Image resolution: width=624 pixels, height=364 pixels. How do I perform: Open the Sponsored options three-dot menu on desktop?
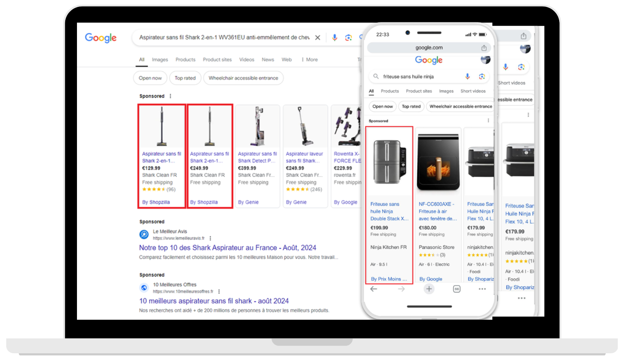(x=170, y=96)
